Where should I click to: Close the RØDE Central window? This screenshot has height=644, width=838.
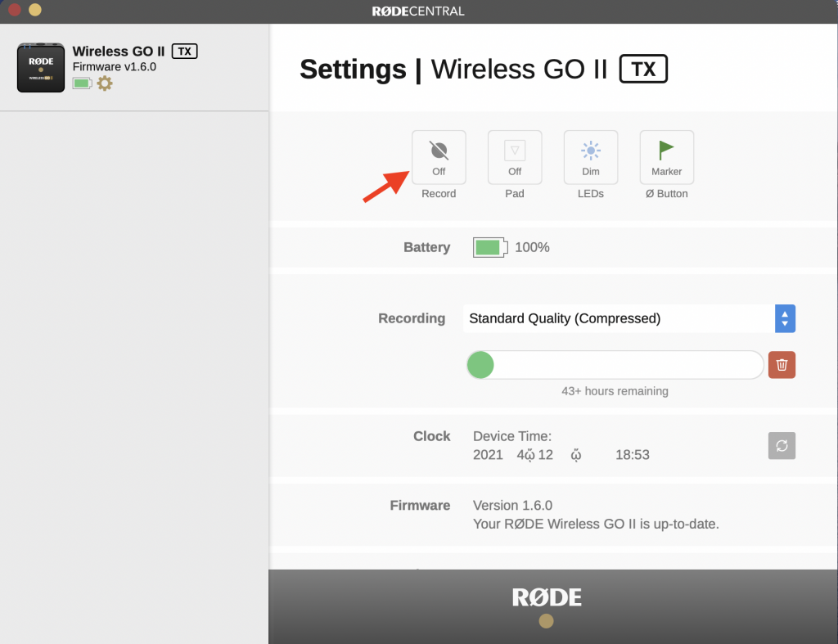(x=15, y=10)
